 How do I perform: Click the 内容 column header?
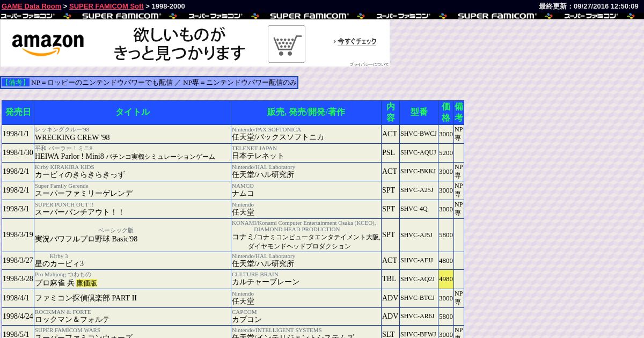[x=391, y=112]
